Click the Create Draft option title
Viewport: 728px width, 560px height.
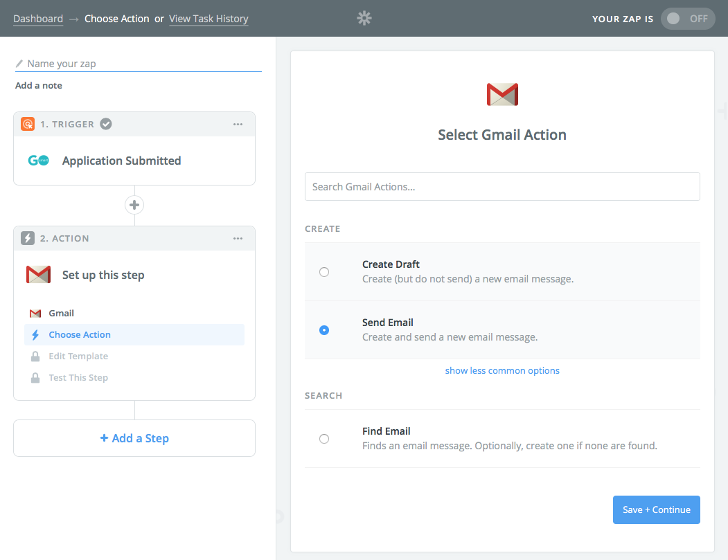coord(391,264)
